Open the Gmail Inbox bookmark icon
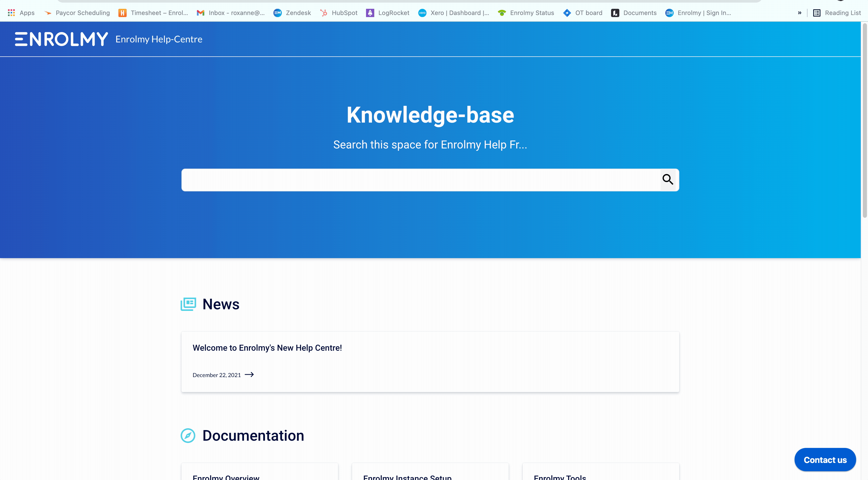 (x=201, y=13)
